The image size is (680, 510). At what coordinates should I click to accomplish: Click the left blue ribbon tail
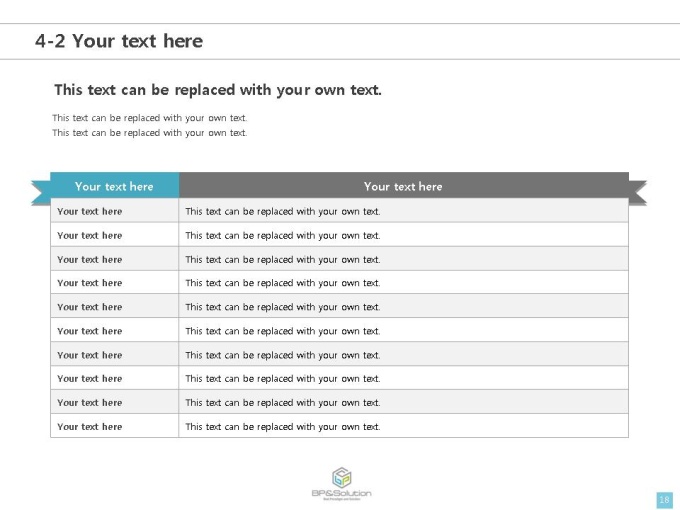pos(41,193)
